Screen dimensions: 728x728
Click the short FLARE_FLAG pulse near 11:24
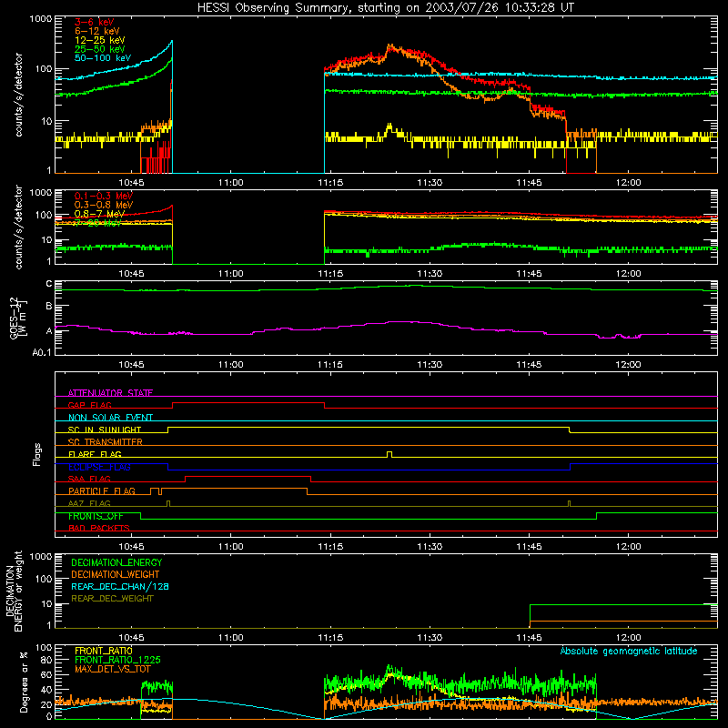(389, 454)
